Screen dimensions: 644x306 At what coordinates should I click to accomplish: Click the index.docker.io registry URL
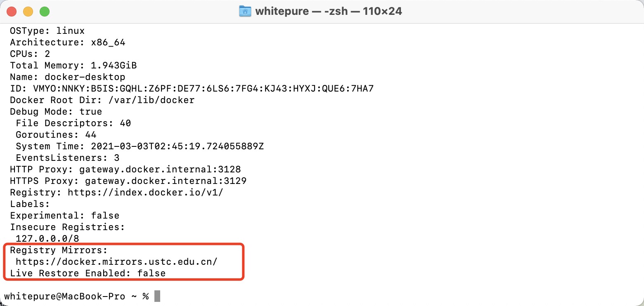click(145, 192)
